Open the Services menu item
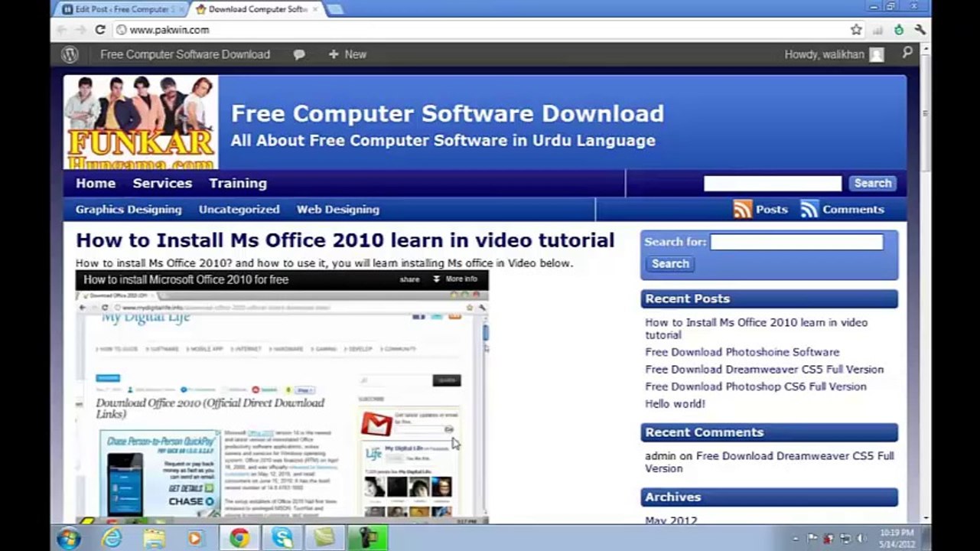Viewport: 980px width, 551px height. pyautogui.click(x=162, y=183)
